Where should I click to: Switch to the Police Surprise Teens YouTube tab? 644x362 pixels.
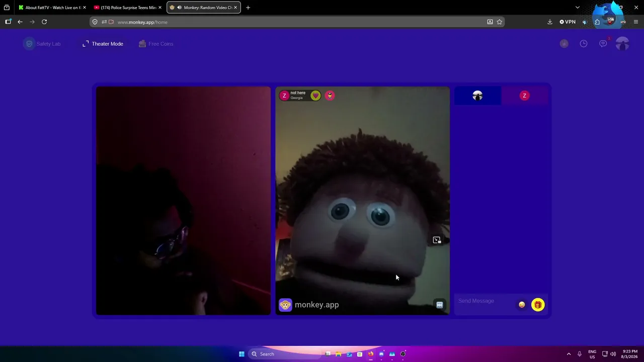point(128,8)
